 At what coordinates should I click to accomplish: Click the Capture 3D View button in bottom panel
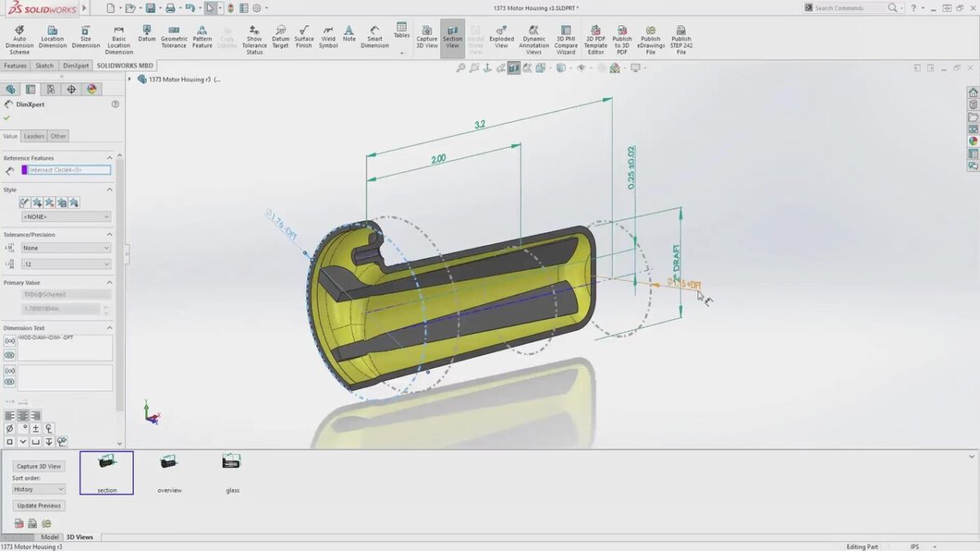38,466
